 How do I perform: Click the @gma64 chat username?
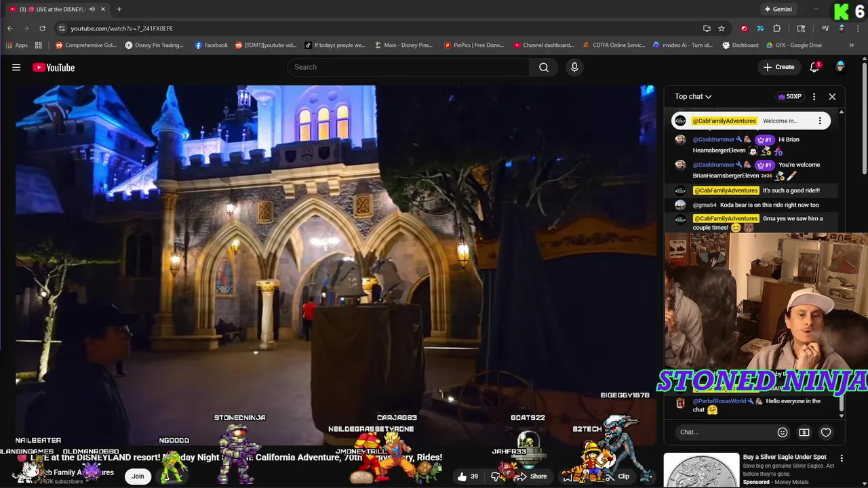tap(705, 205)
